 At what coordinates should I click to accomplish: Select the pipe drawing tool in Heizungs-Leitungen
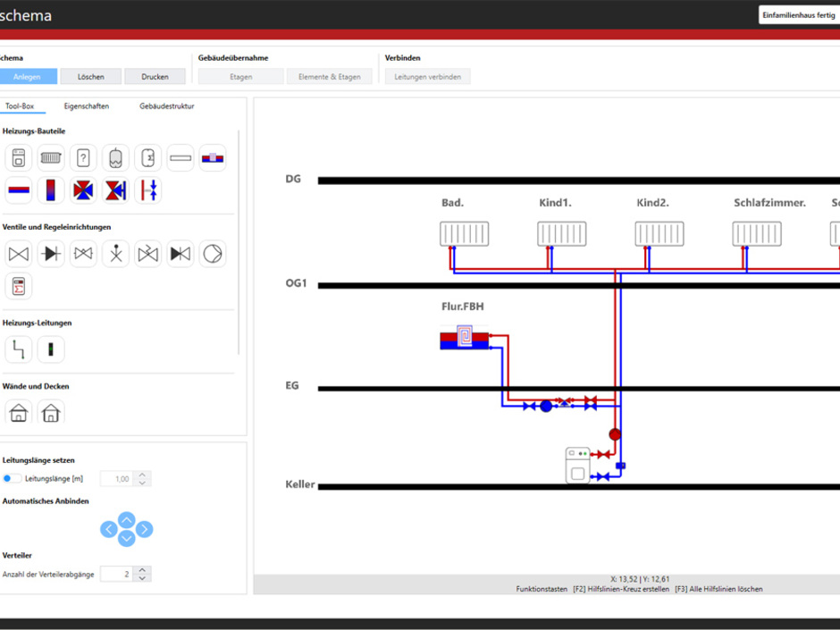pos(18,349)
